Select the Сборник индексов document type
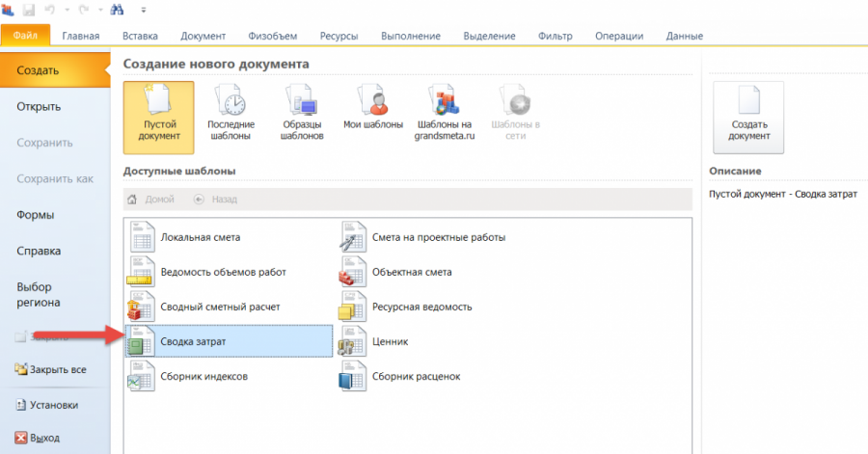The height and width of the screenshot is (454, 868). coord(230,376)
